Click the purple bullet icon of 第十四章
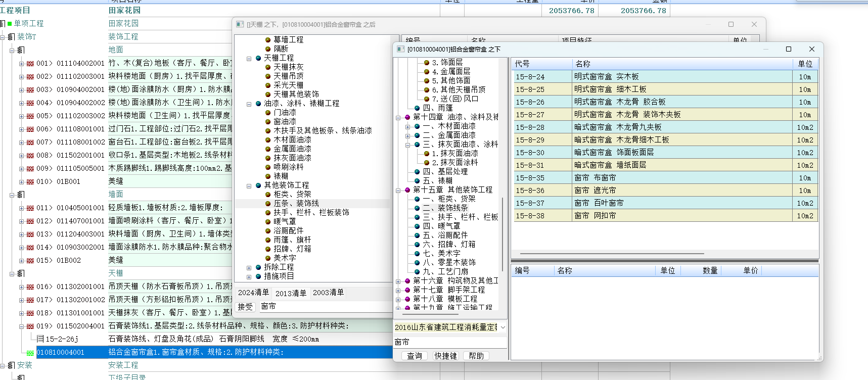 [407, 117]
